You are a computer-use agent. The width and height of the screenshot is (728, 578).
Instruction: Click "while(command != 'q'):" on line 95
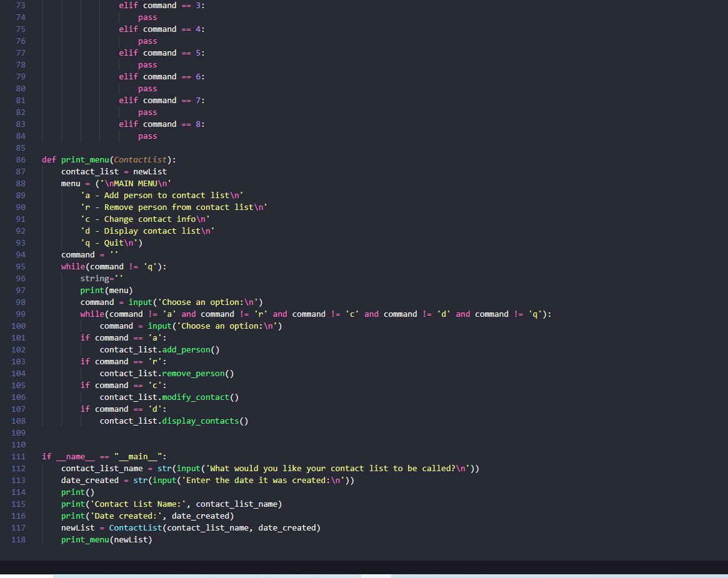(x=114, y=266)
